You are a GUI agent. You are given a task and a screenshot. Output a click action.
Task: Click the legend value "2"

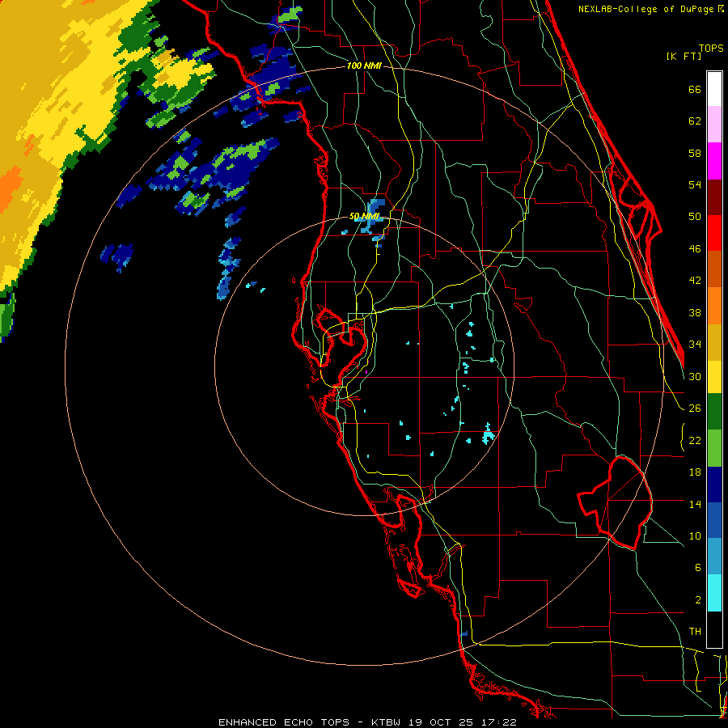[697, 600]
